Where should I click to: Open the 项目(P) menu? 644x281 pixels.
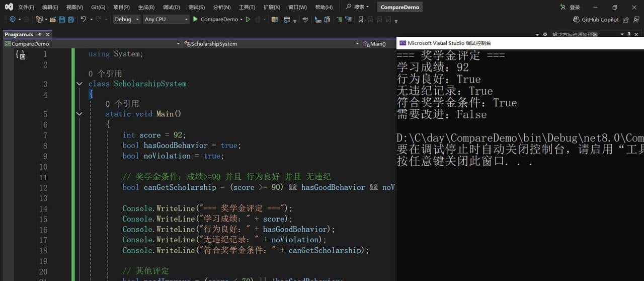[121, 7]
